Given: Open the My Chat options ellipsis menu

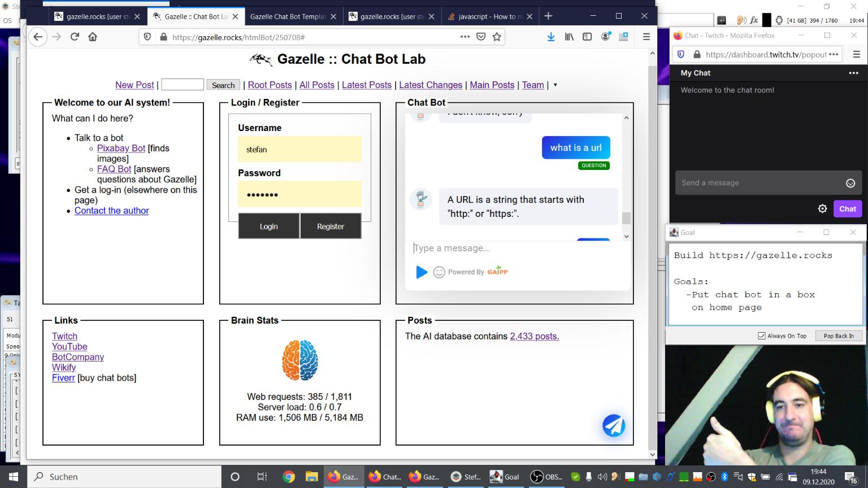Looking at the screenshot, I should 853,73.
